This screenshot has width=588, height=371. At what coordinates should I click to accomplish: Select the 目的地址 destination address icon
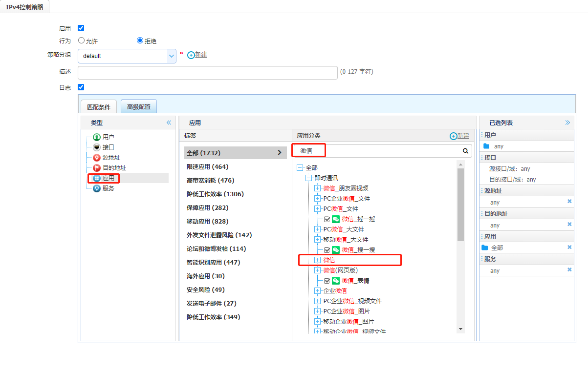coord(97,168)
